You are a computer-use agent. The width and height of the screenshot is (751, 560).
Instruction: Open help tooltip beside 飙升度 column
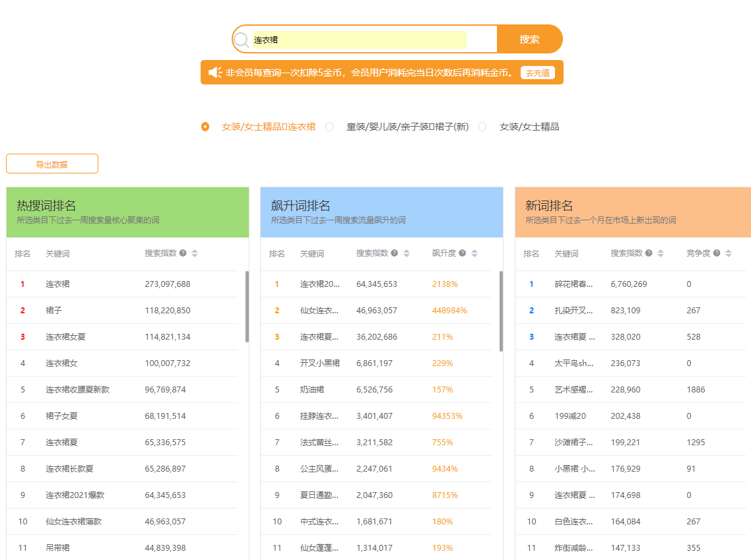click(462, 253)
